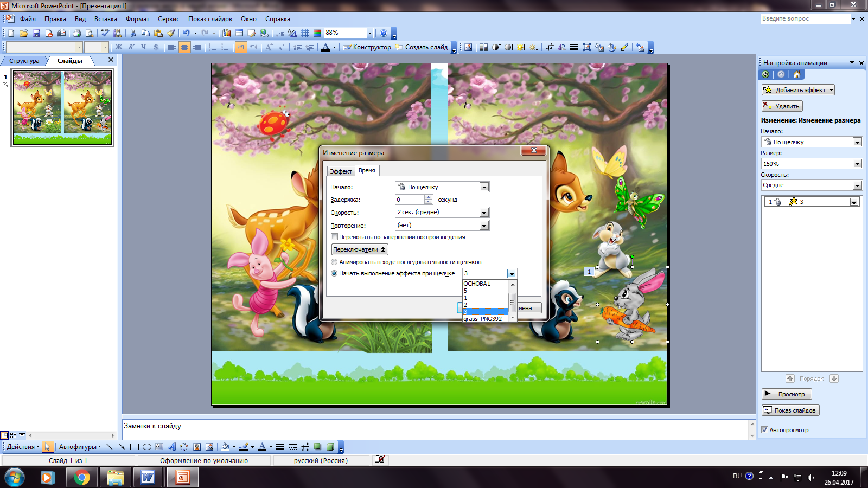Viewport: 868px width, 488px height.
Task: Apply a 3-D style with the cube icon
Action: coord(330,447)
